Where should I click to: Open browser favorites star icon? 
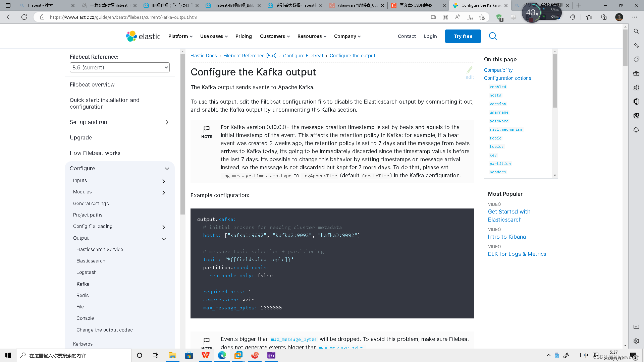(x=589, y=17)
